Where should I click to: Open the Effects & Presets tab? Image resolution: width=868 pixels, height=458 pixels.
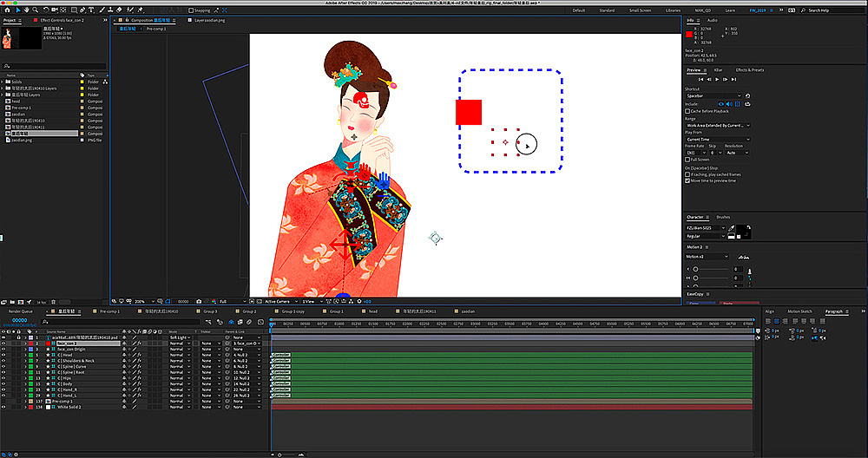[x=750, y=70]
